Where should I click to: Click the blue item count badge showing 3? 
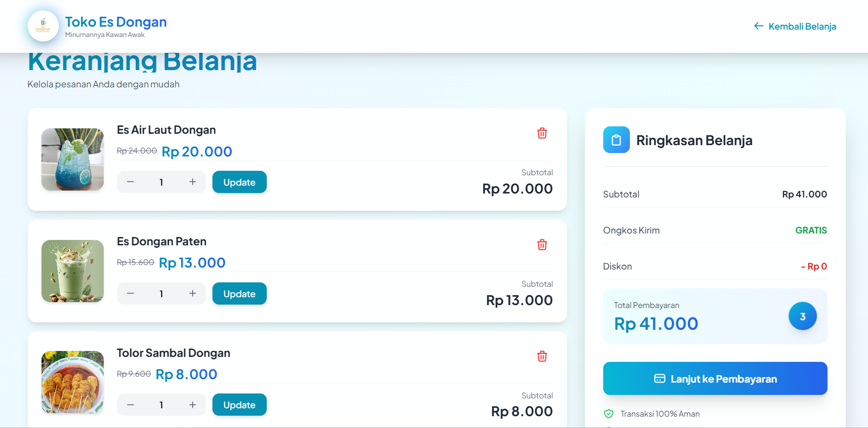pyautogui.click(x=802, y=316)
